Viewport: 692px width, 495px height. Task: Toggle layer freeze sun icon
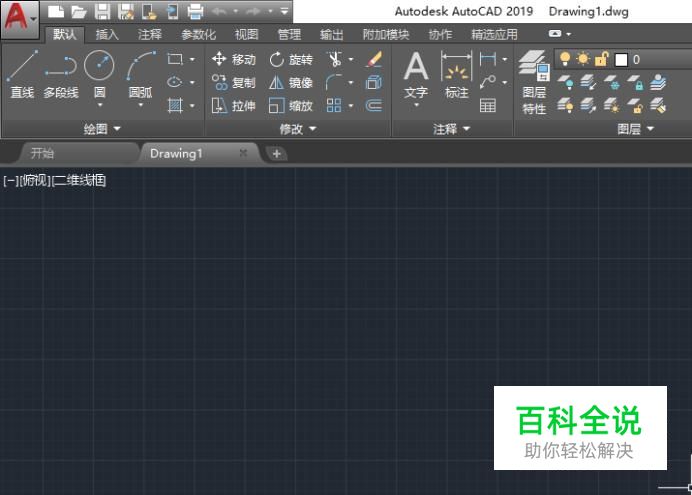point(583,59)
